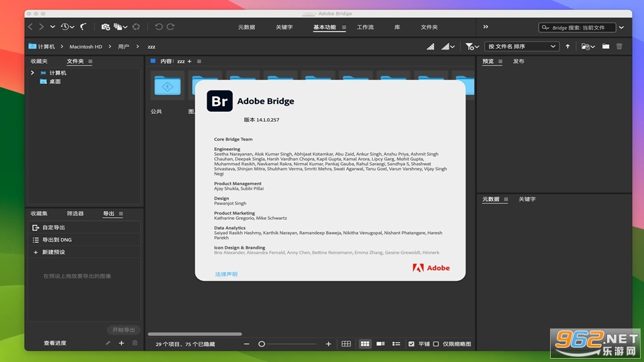Increase thumbnail size with plus
The image size is (644, 362).
pyautogui.click(x=328, y=344)
